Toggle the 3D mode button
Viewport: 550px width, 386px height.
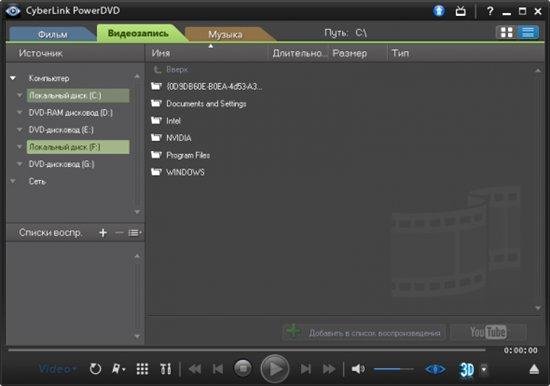(467, 370)
